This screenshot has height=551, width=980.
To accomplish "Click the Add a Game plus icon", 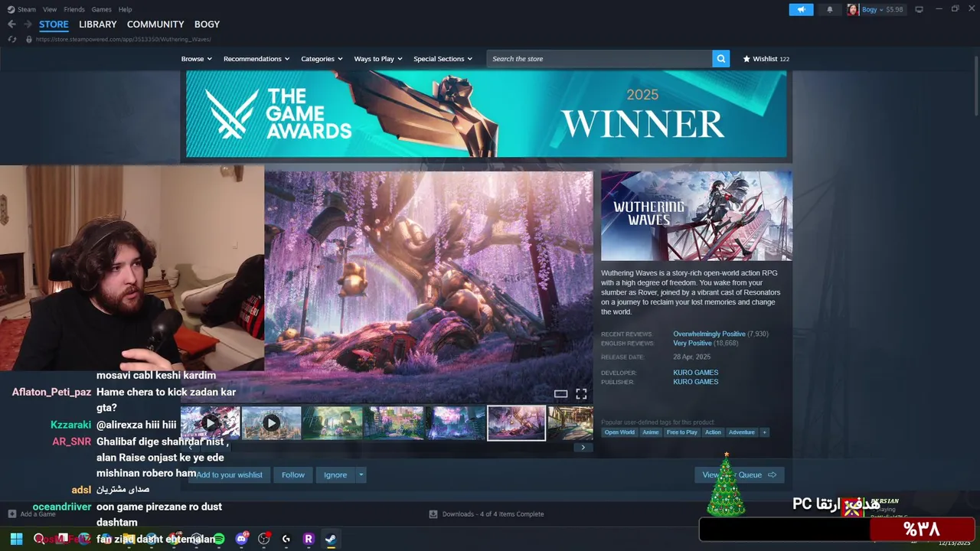I will tap(11, 514).
